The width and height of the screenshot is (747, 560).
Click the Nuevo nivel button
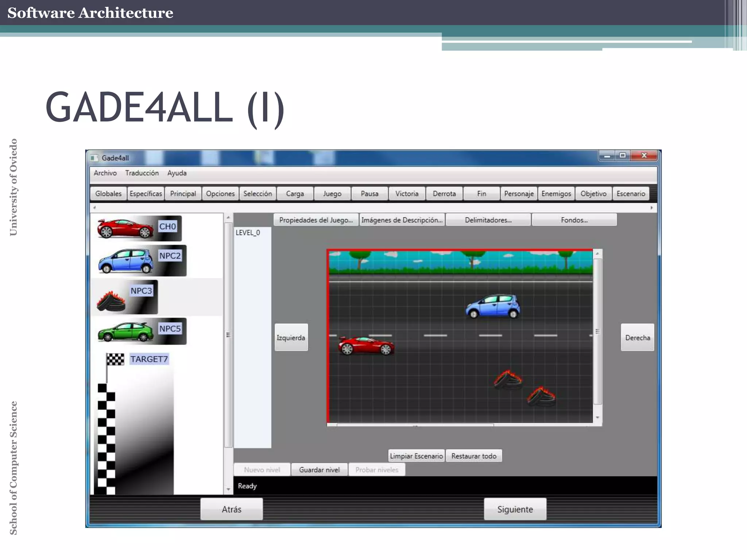[x=262, y=470]
